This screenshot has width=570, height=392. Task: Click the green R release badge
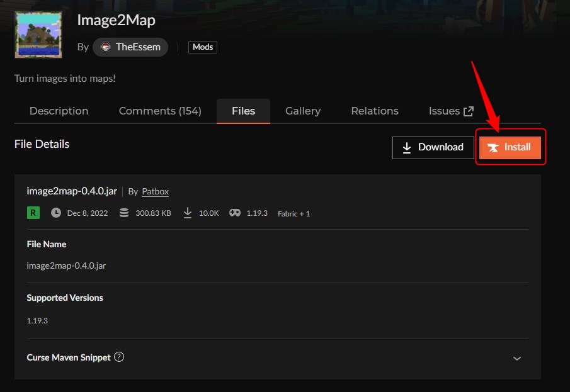(x=33, y=213)
